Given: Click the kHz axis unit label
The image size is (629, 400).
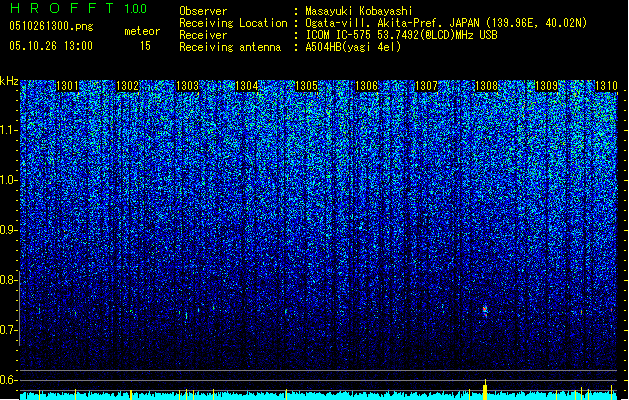Looking at the screenshot, I should point(9,81).
